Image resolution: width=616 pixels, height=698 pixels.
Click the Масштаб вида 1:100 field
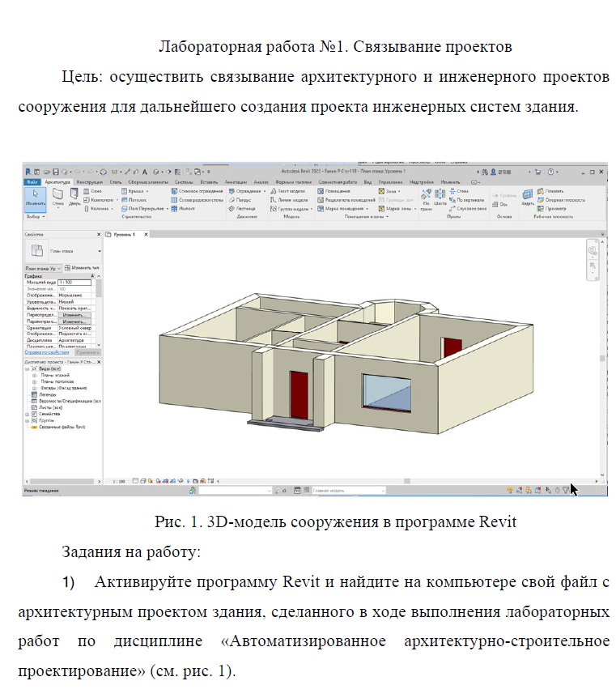75,280
